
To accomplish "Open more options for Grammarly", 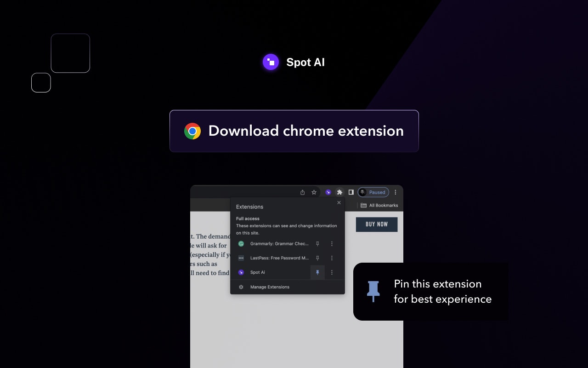I will [x=332, y=244].
